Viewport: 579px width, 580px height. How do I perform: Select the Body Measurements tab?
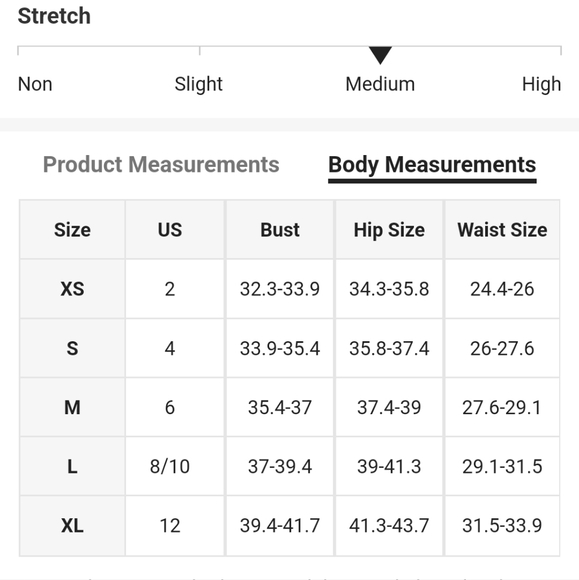point(432,165)
